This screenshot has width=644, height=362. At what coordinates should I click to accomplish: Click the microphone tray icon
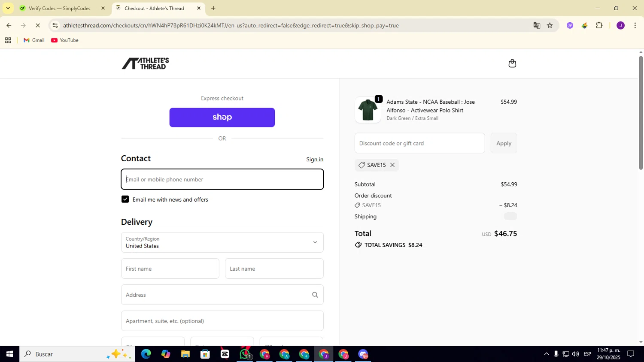[556, 354]
